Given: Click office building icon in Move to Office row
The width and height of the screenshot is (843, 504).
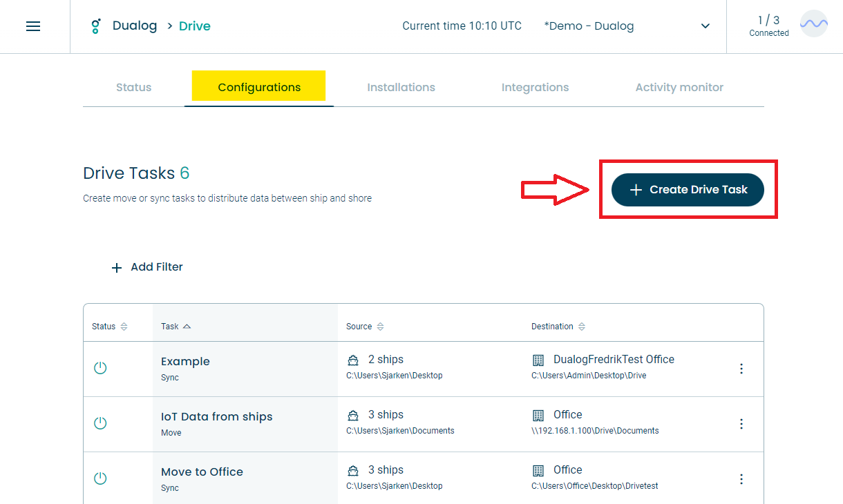Looking at the screenshot, I should pos(538,471).
